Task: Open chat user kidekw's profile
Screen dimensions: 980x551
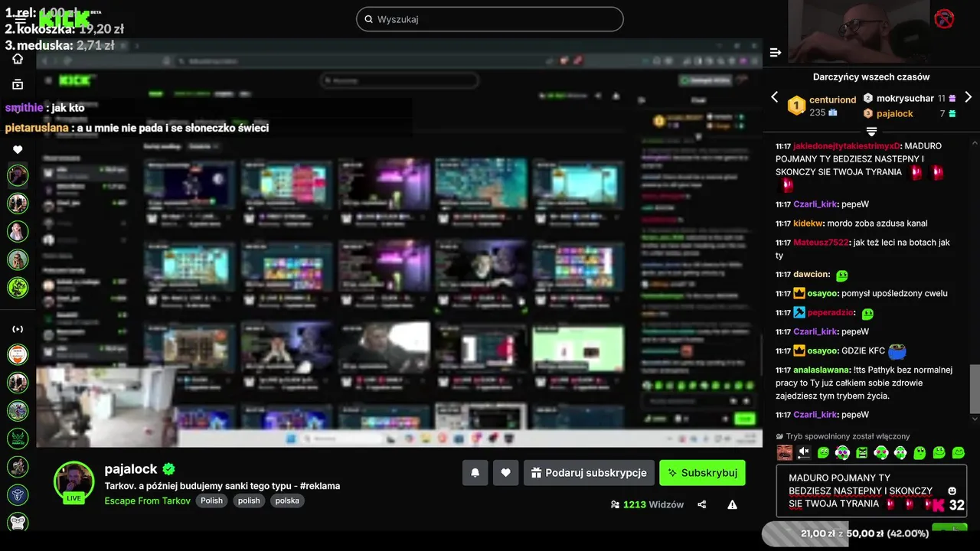Action: coord(808,223)
